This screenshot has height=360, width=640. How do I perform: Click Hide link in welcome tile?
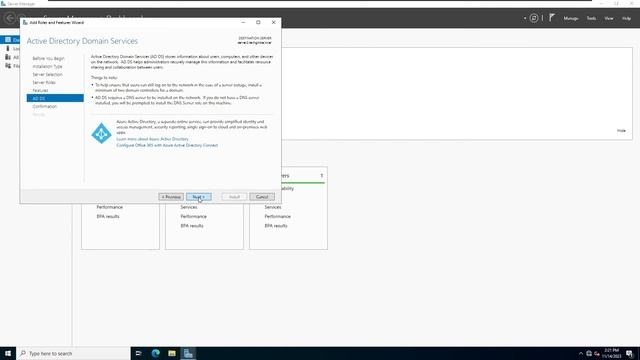[621, 131]
